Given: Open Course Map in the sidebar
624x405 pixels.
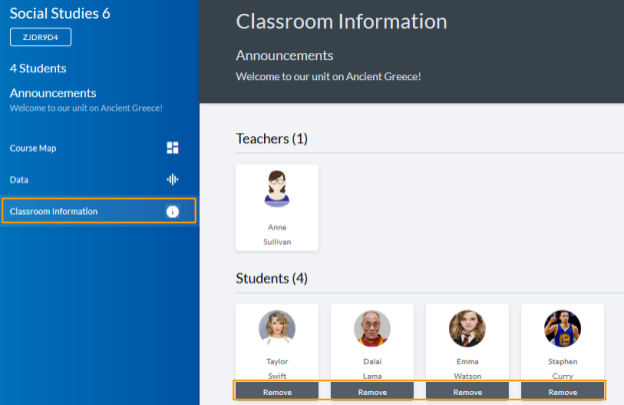Looking at the screenshot, I should (x=99, y=148).
